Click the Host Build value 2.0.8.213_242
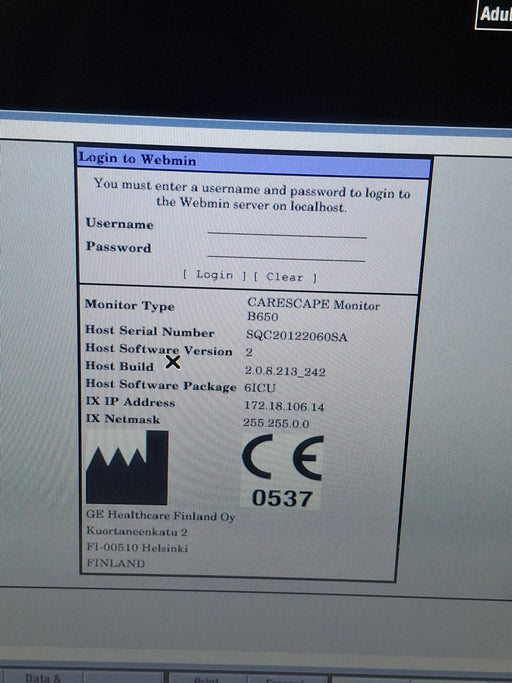This screenshot has width=512, height=683. click(285, 371)
